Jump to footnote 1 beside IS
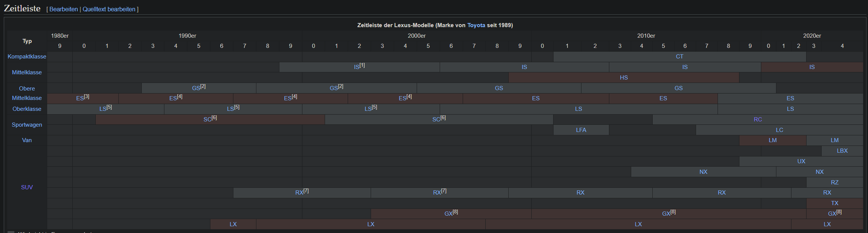Image resolution: width=868 pixels, height=233 pixels. (362, 65)
